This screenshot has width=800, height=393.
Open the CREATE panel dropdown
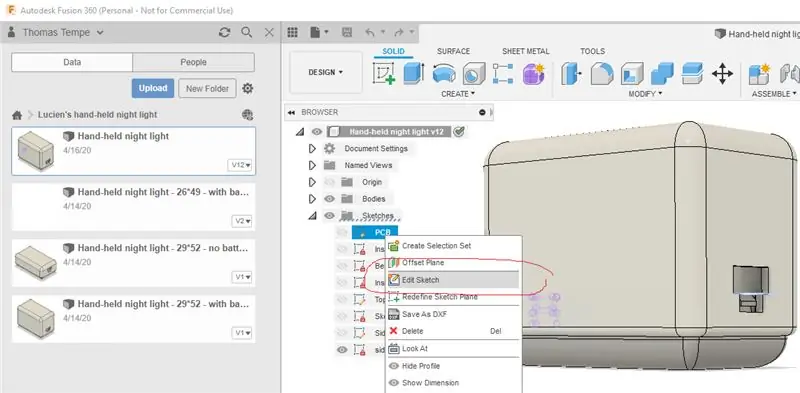pos(458,94)
